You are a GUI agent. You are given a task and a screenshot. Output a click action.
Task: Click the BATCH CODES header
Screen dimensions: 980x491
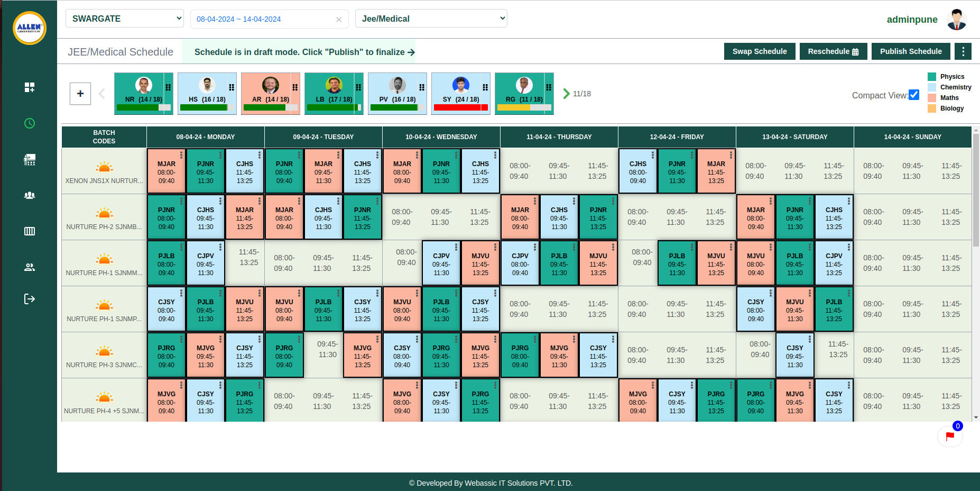point(104,137)
